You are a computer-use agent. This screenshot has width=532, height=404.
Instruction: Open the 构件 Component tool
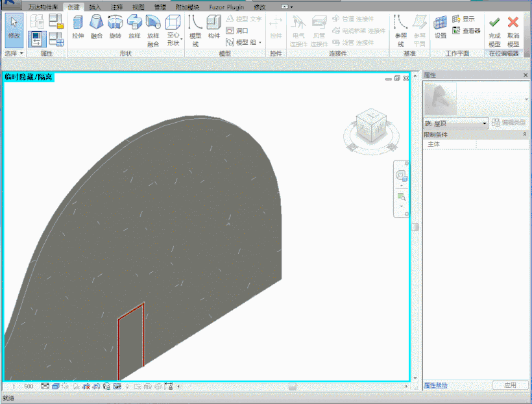coord(213,27)
